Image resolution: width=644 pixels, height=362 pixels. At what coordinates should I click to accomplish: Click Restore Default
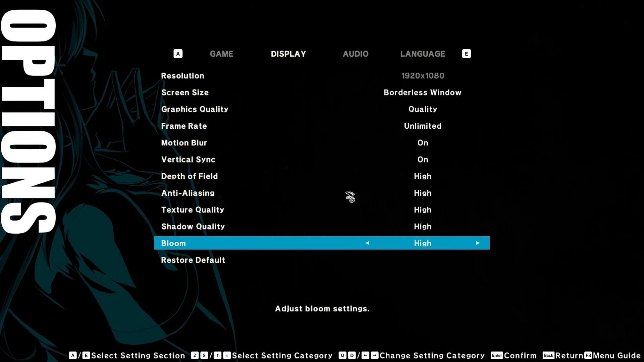point(193,260)
